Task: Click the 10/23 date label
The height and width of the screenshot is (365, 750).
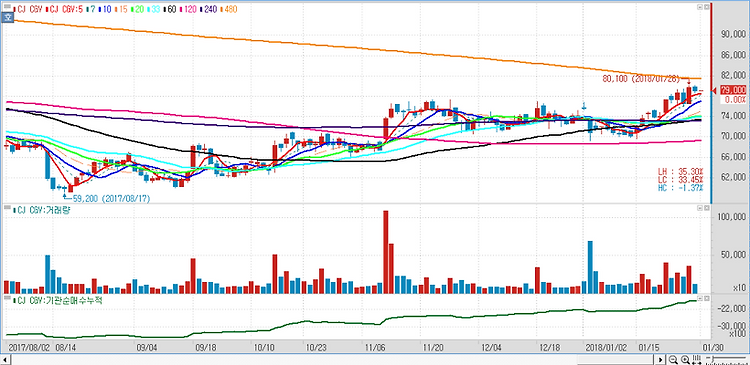Action: point(316,347)
